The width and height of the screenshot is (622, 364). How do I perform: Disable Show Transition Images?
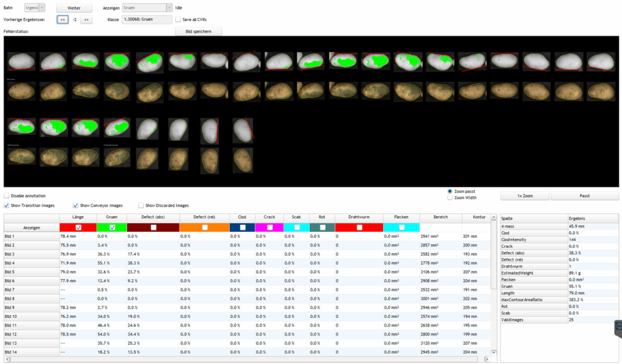[x=7, y=205]
